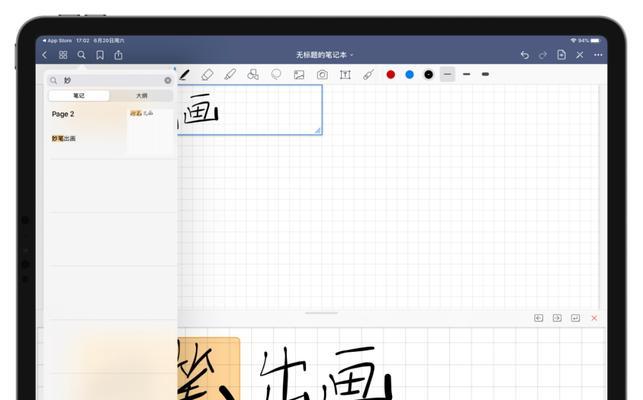The height and width of the screenshot is (400, 643).
Task: Open the page thumbnails grid view
Action: [x=63, y=55]
